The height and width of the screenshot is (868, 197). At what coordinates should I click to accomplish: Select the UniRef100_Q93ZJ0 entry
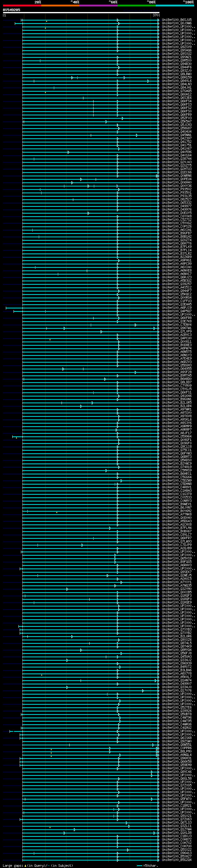click(x=177, y=71)
